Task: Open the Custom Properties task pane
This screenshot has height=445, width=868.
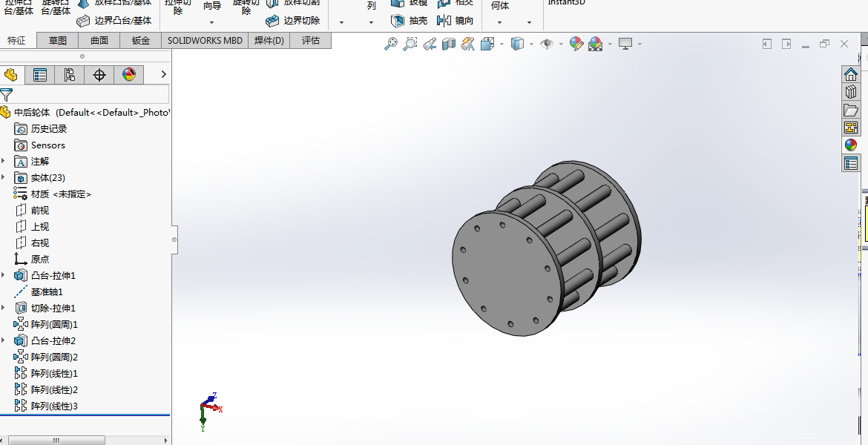Action: 851,162
